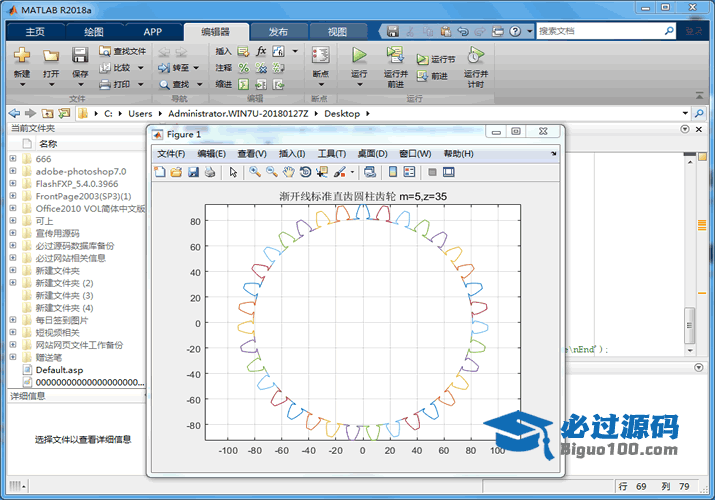The image size is (715, 500).
Task: Click the smart indent icon beside 缩进
Action: click(x=244, y=84)
